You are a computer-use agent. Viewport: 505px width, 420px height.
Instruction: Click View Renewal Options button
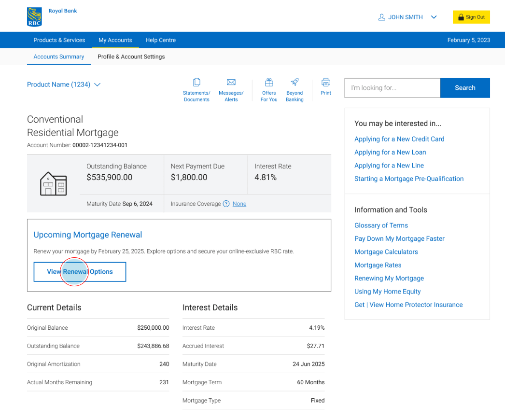coord(80,271)
